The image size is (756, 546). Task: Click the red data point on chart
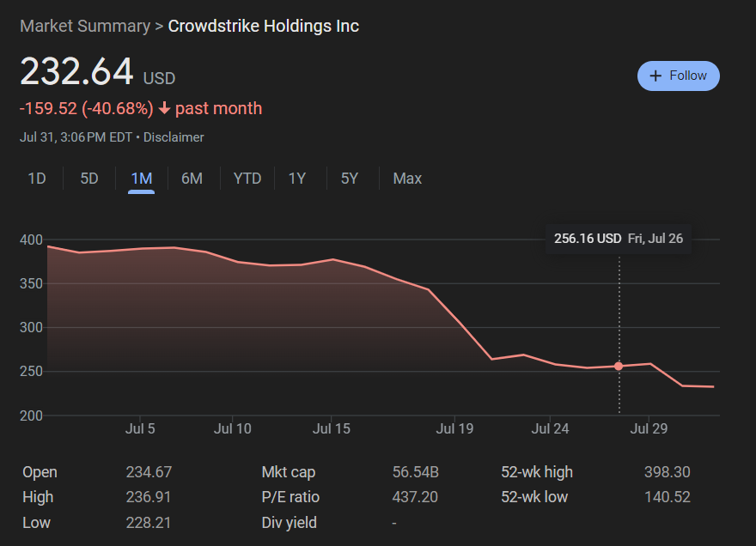[619, 367]
